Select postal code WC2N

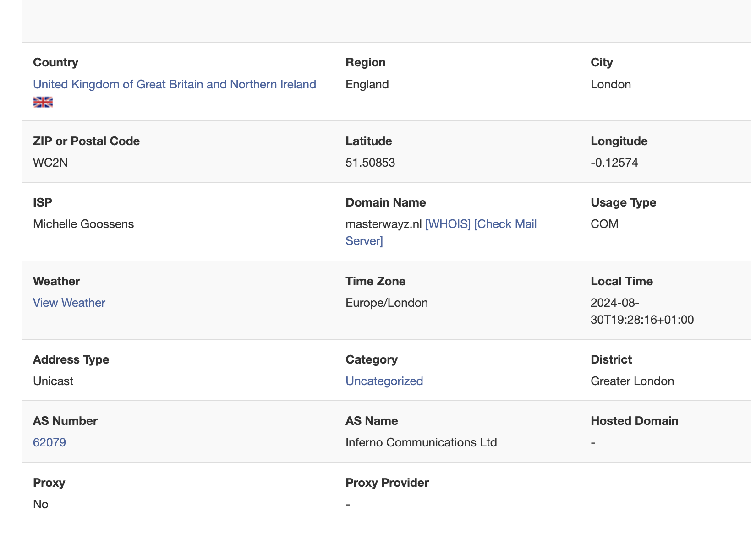tap(50, 163)
